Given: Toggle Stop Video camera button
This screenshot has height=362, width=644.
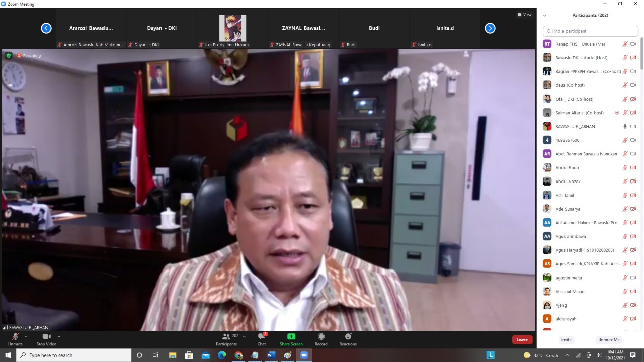Looking at the screenshot, I should tap(46, 337).
